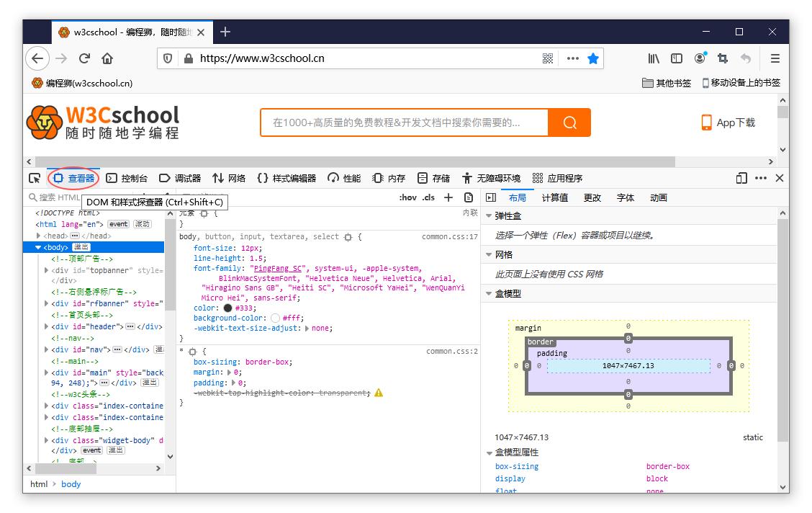Image resolution: width=812 pixels, height=513 pixels.
Task: Toggle the :hov pseudo-class panel
Action: 407,197
